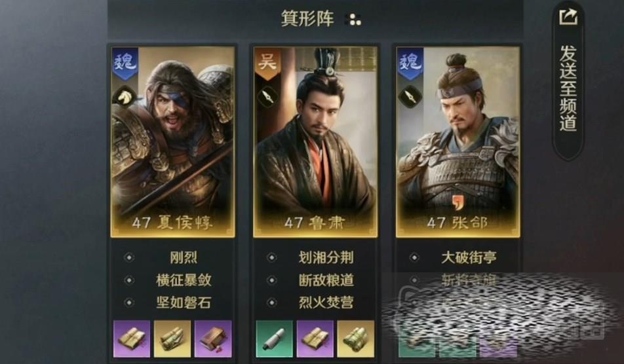Screen dimensions: 624x364
Task: Click the 吴 faction badge on 鲁肃 card
Action: pos(267,64)
